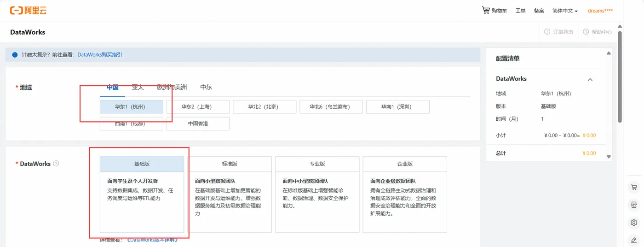The height and width of the screenshot is (247, 644).
Task: Select region 华南1（深圳）
Action: click(x=398, y=106)
